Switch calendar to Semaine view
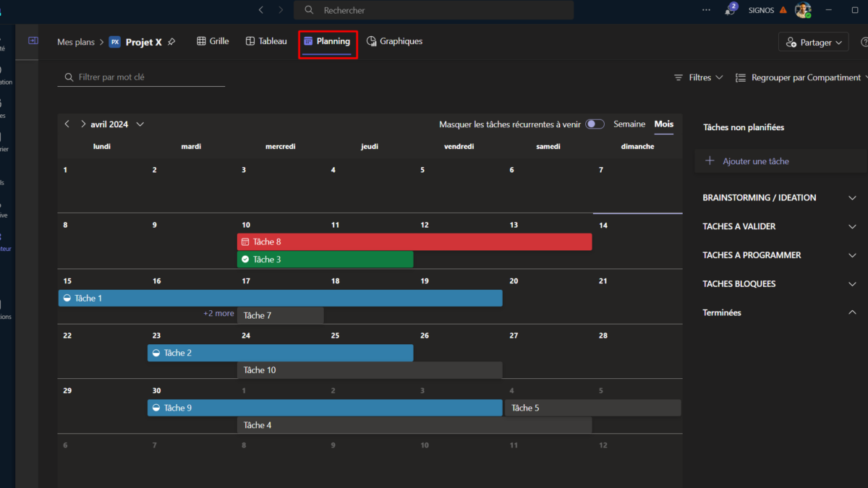 tap(629, 124)
